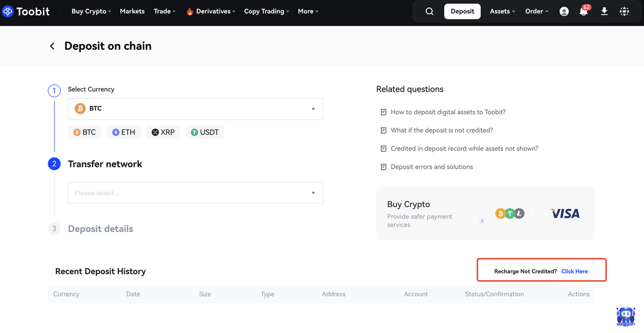This screenshot has width=644, height=333.
Task: Open the user profile icon
Action: 564,12
